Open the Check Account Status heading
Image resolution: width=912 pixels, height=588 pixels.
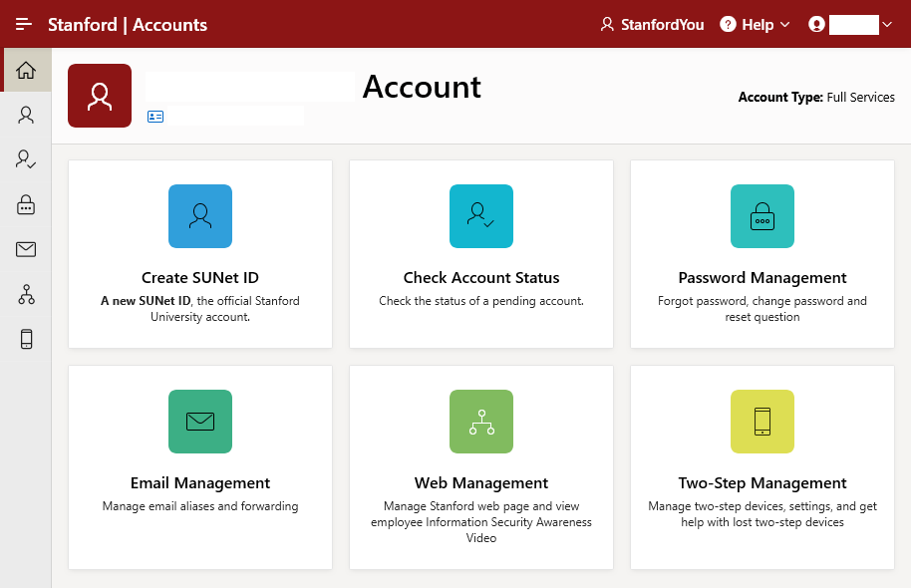(481, 278)
